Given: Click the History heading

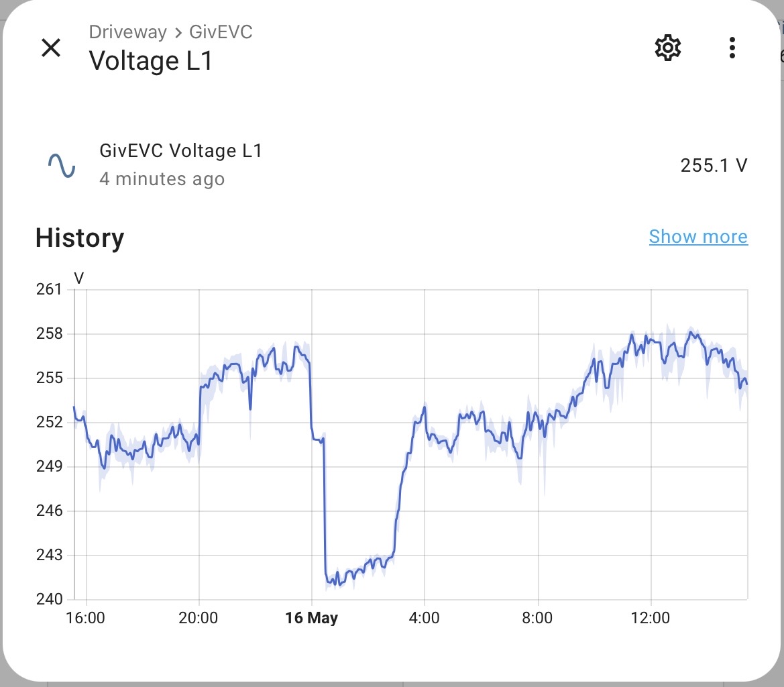Looking at the screenshot, I should click(x=80, y=237).
